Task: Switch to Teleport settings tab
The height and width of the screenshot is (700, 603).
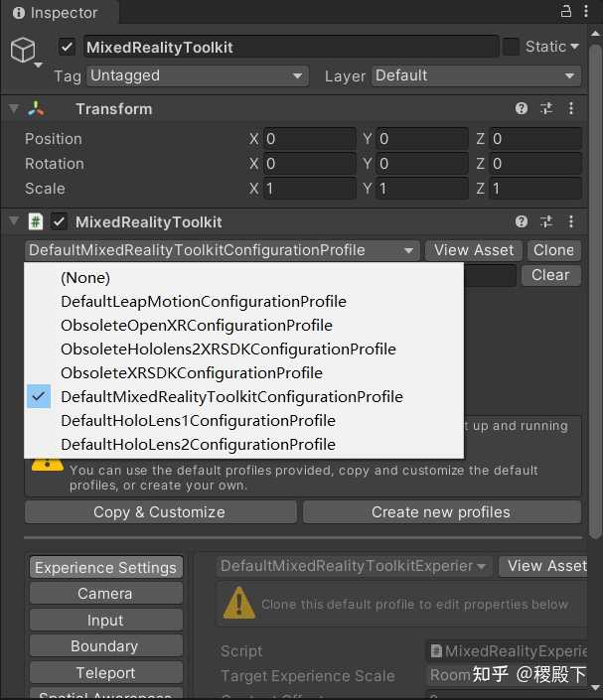Action: (x=106, y=673)
